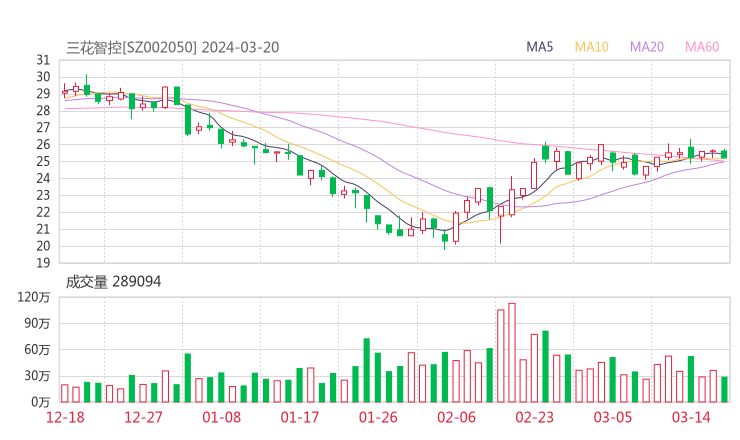The image size is (740, 440).
Task: Click the chart title 三花智控[SZ002050] 2024-03-20
Action: [173, 47]
